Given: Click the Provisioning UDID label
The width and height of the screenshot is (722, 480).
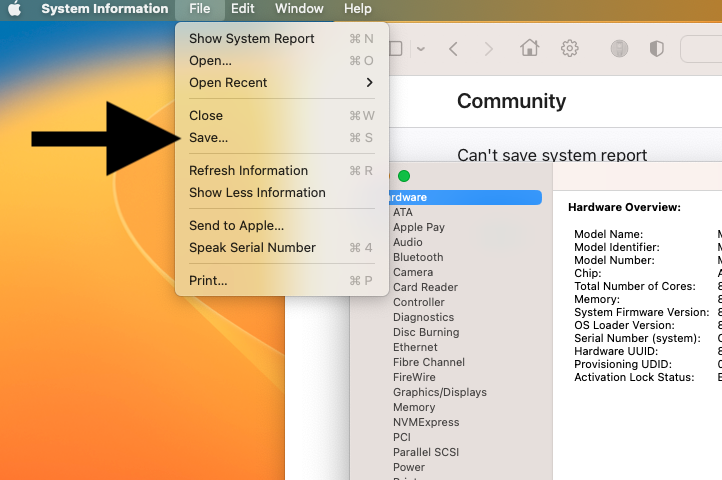Looking at the screenshot, I should 623,364.
